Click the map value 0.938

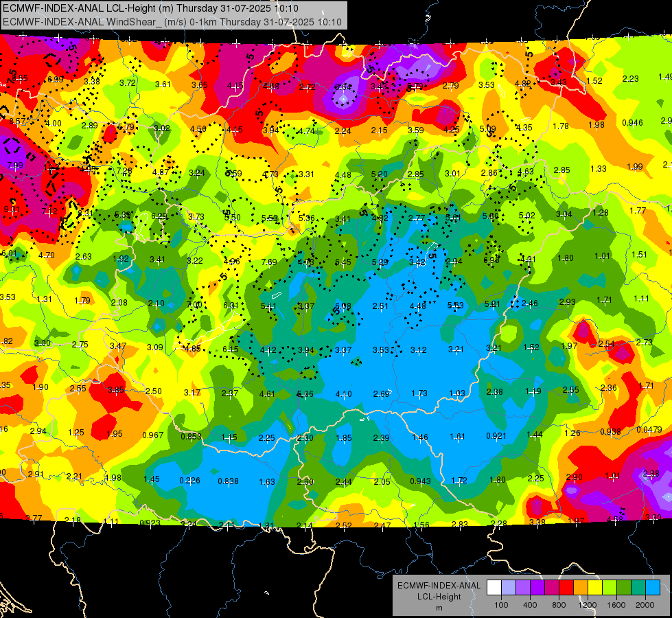[610, 431]
